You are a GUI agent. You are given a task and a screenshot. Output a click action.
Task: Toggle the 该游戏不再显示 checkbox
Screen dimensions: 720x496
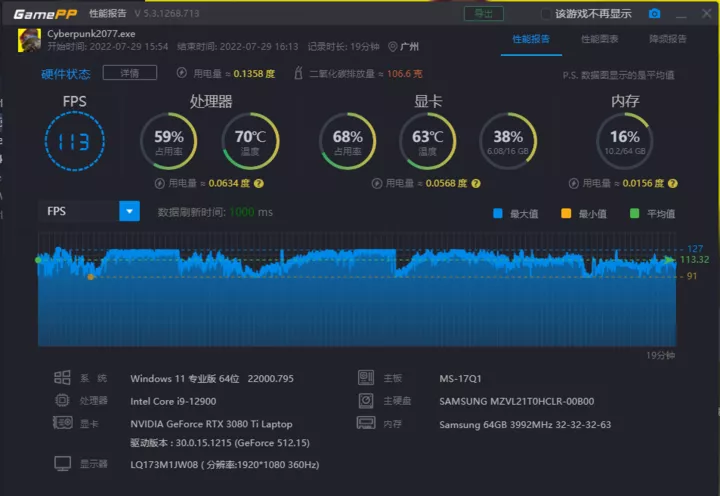coord(546,14)
